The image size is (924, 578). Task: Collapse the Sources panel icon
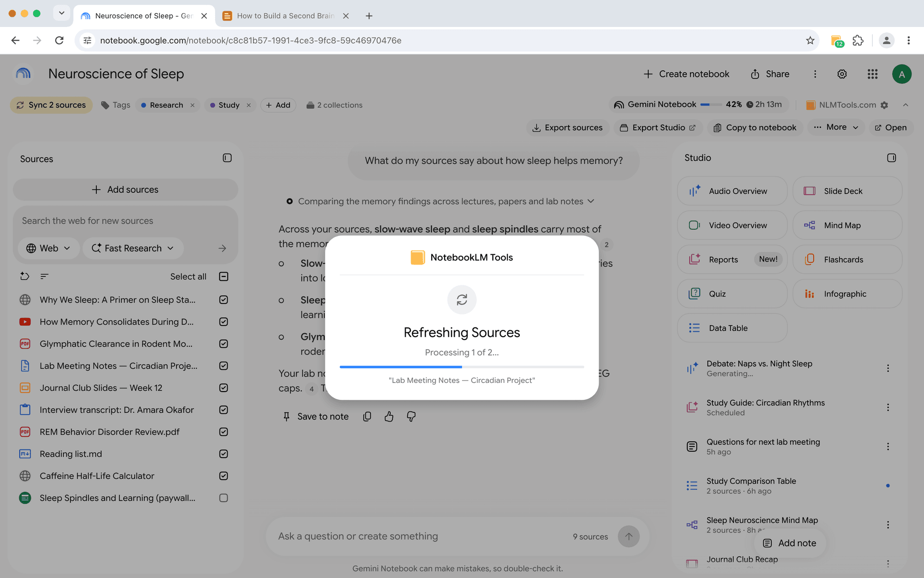(227, 158)
